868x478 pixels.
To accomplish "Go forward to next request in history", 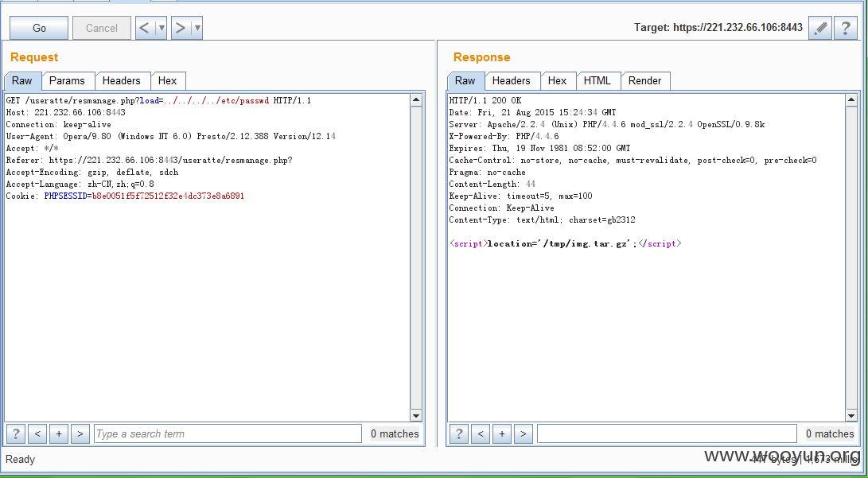I will pyautogui.click(x=181, y=28).
